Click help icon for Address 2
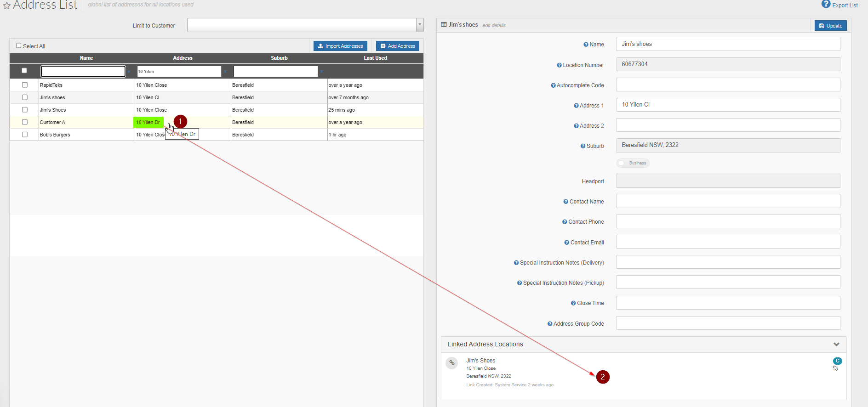868x407 pixels. pos(576,126)
